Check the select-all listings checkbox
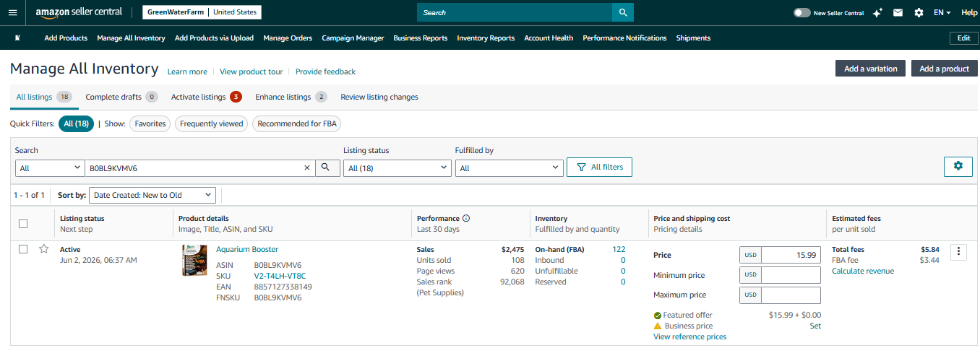Image resolution: width=980 pixels, height=361 pixels. (23, 224)
